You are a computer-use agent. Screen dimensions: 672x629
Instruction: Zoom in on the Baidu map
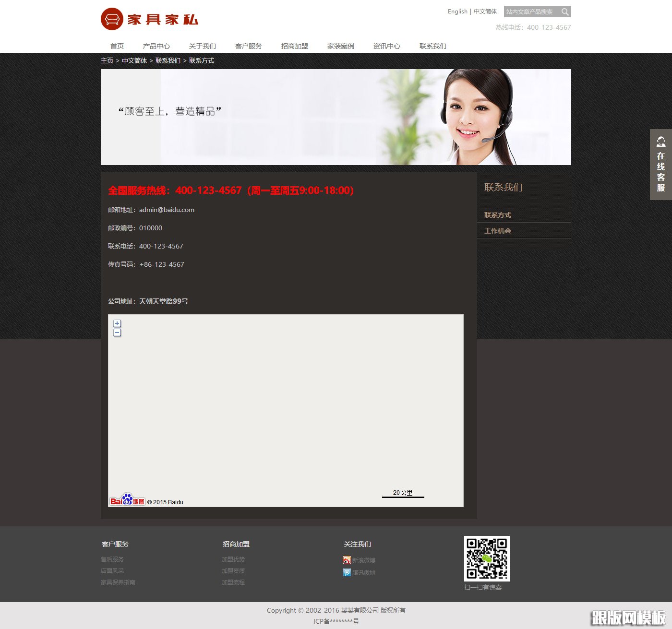click(x=117, y=323)
